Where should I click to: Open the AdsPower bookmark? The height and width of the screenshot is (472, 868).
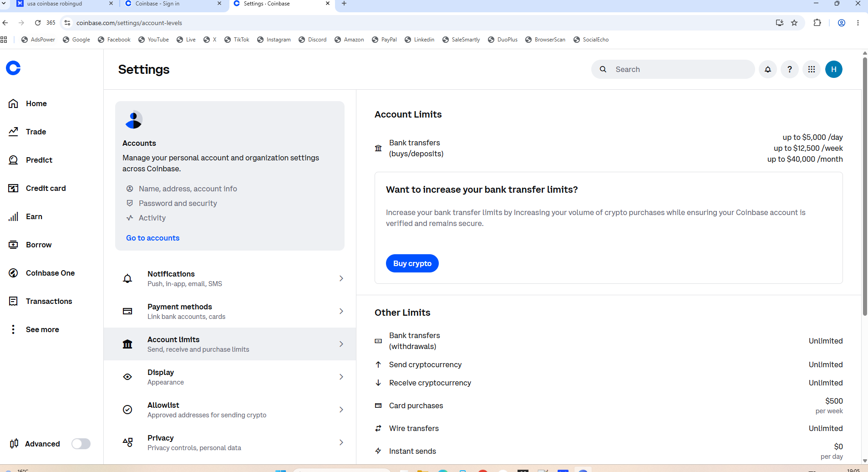coord(38,40)
